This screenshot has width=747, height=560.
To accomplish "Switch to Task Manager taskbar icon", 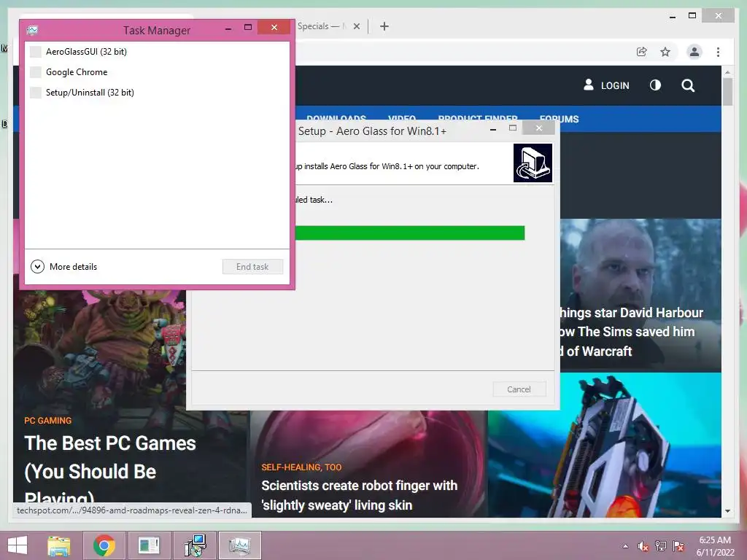I will (x=239, y=545).
